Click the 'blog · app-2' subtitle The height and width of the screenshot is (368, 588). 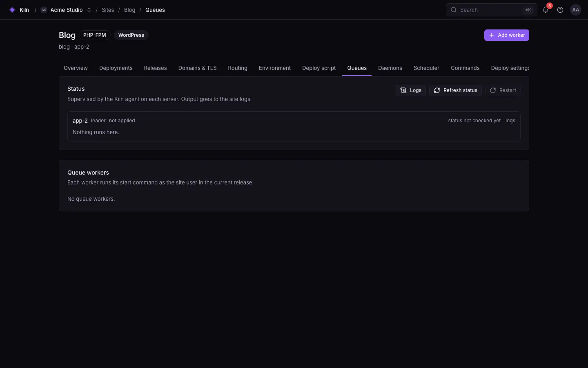point(74,47)
